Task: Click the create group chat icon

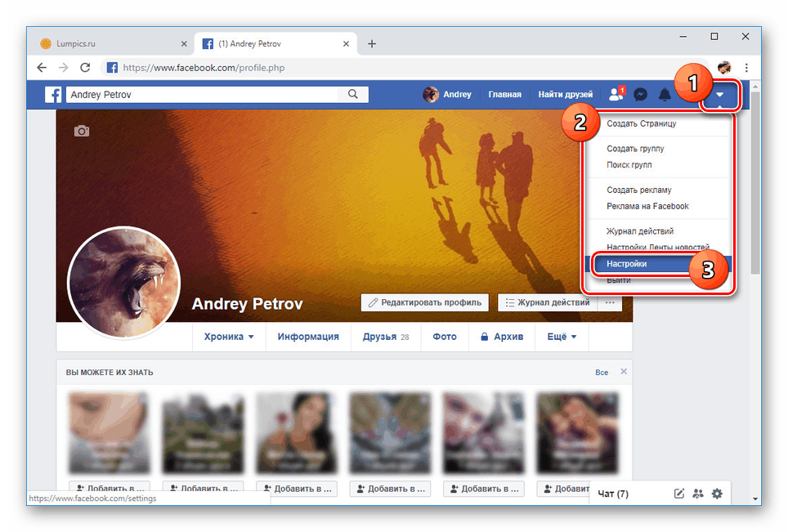Action: point(698,494)
